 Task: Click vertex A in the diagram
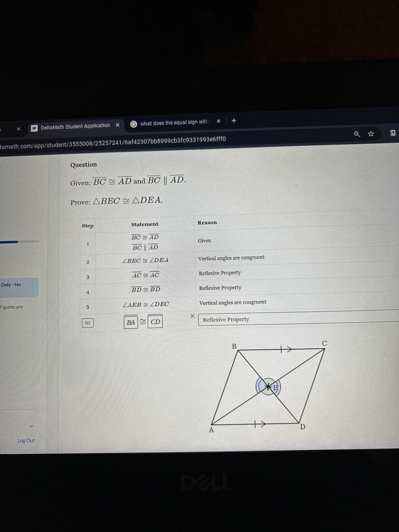coord(211,430)
